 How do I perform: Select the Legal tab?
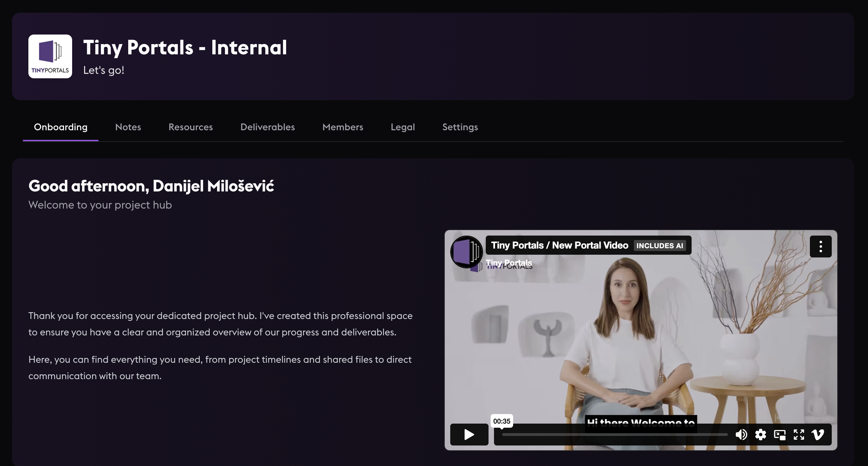coord(403,127)
